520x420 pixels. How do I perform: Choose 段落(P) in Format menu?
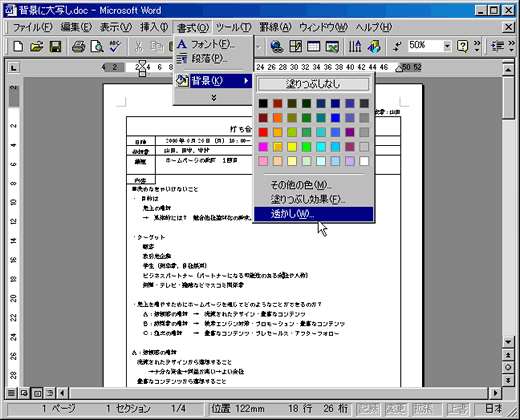pos(213,59)
